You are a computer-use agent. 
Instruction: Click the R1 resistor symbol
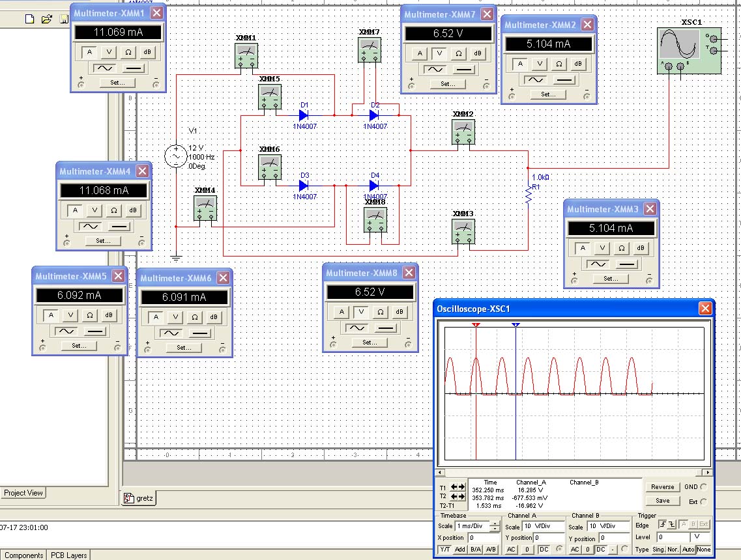[x=529, y=196]
